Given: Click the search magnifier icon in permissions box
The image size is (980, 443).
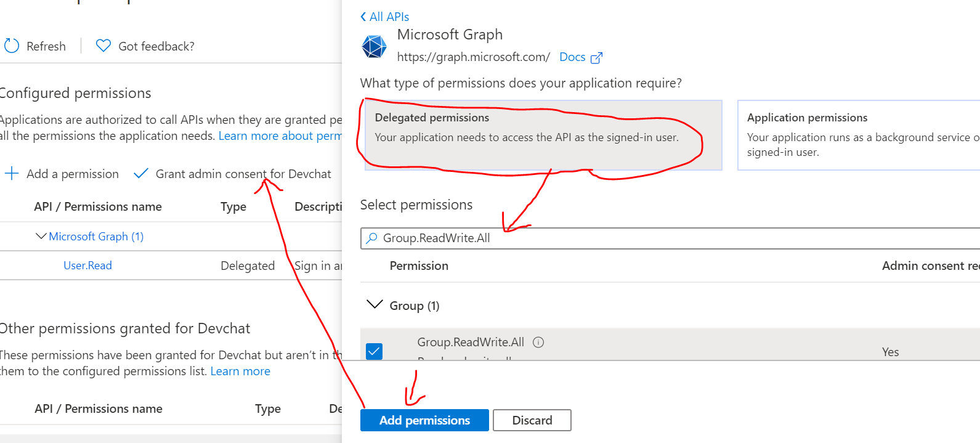Looking at the screenshot, I should (371, 238).
